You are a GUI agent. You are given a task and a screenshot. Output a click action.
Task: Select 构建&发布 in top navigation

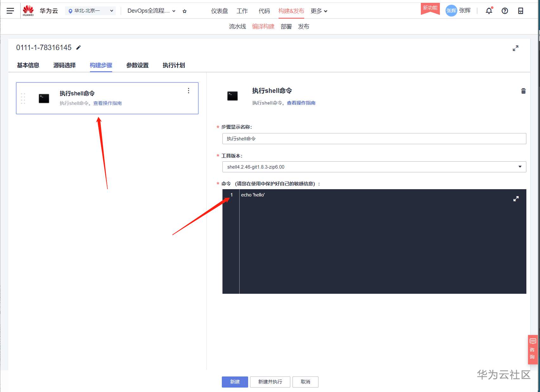pyautogui.click(x=291, y=11)
